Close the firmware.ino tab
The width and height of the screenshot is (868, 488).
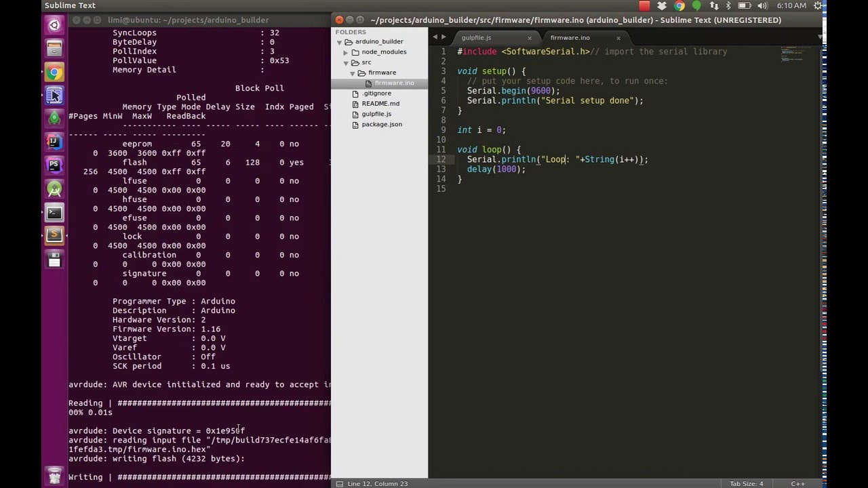pyautogui.click(x=618, y=38)
